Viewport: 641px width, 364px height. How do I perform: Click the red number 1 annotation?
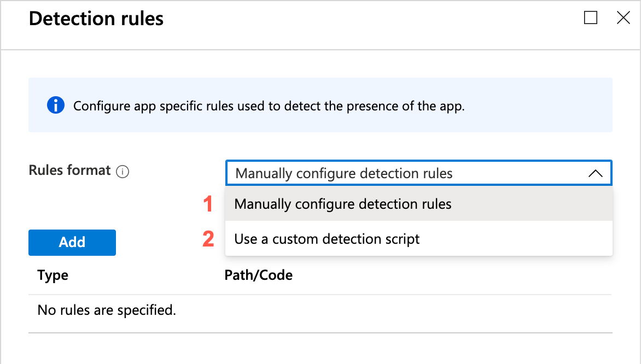(x=208, y=204)
